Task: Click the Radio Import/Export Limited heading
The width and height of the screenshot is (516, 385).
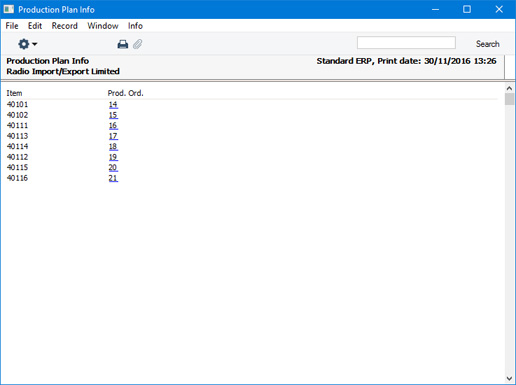Action: (63, 71)
